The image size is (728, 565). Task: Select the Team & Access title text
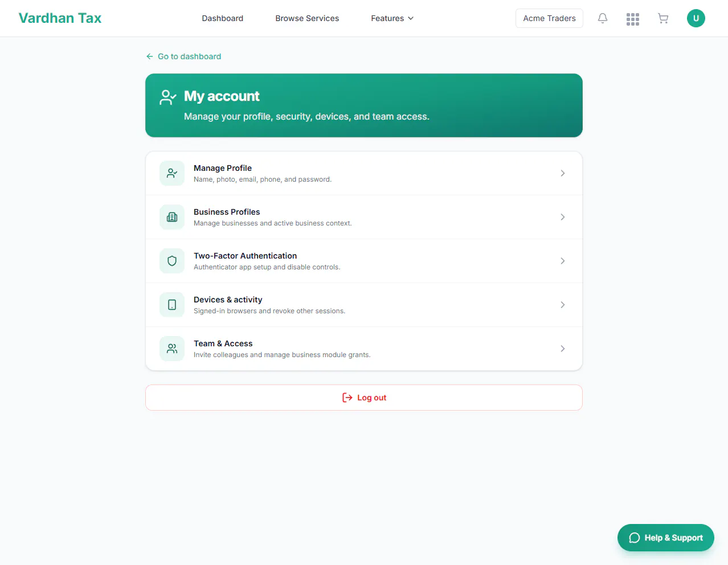[223, 343]
